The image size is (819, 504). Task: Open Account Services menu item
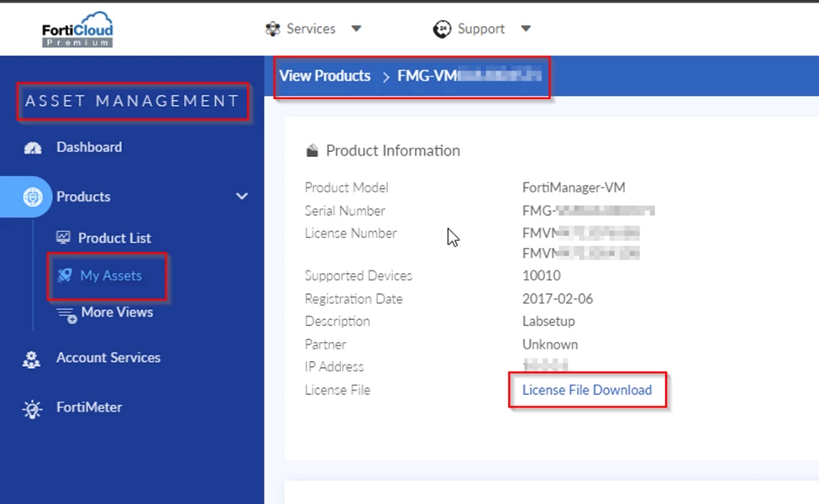(108, 358)
